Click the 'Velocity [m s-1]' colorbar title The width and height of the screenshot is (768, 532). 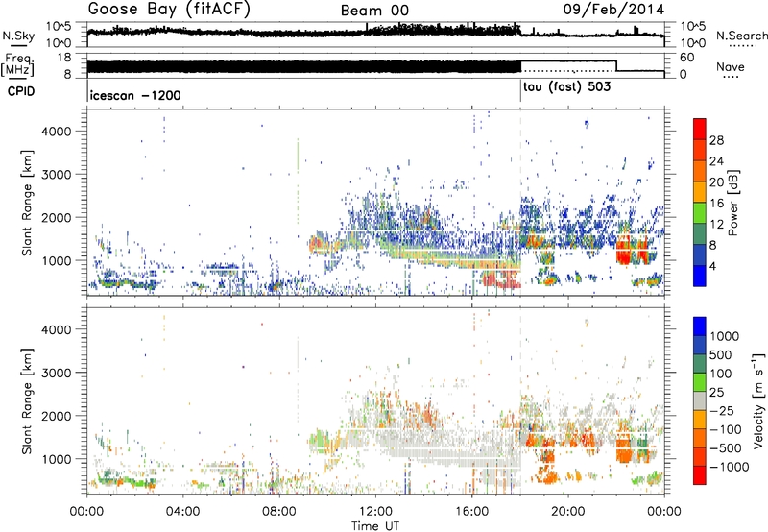click(758, 400)
